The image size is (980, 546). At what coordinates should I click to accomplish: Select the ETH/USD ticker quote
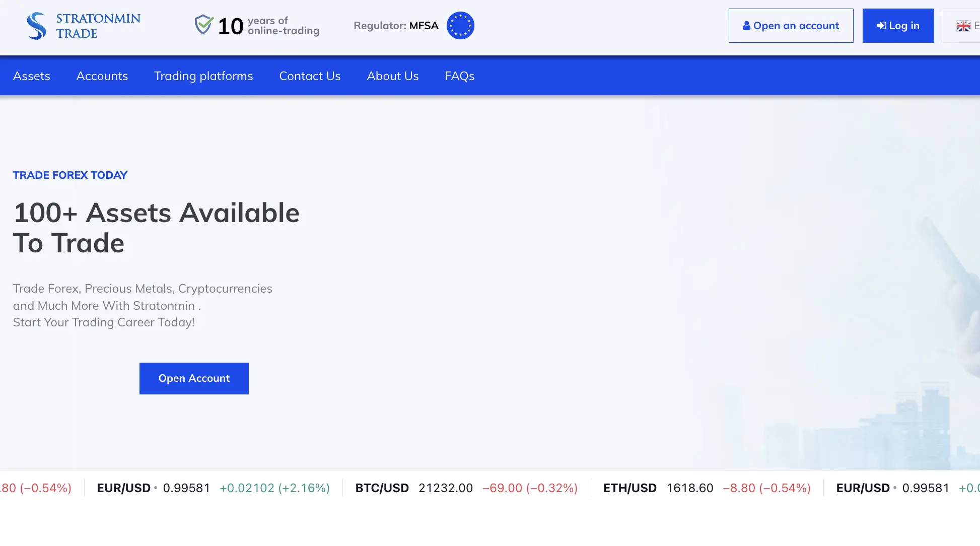[707, 488]
